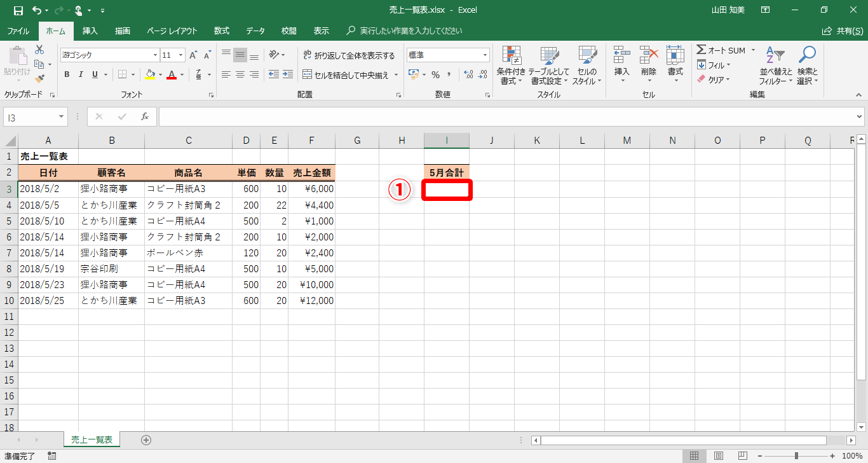The width and height of the screenshot is (868, 463).
Task: Open Conditional Formatting 条件付き書式
Action: coord(512,66)
